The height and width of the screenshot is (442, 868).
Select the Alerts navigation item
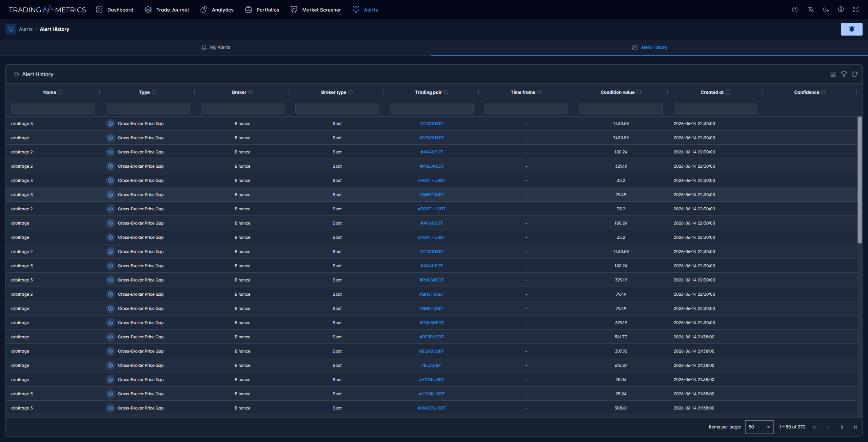click(x=365, y=9)
